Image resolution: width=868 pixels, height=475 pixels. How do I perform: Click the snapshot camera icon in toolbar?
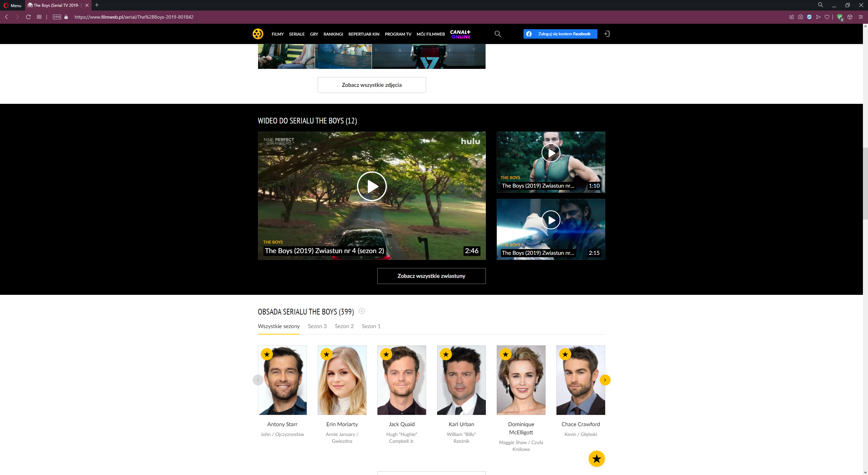click(801, 17)
